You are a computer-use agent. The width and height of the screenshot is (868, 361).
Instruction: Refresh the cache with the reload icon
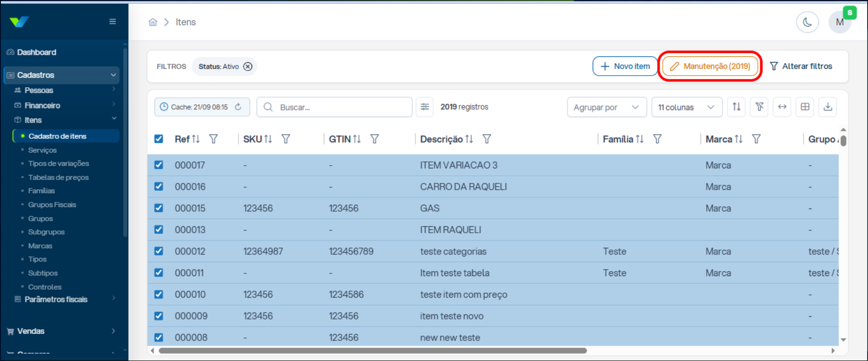click(x=238, y=107)
